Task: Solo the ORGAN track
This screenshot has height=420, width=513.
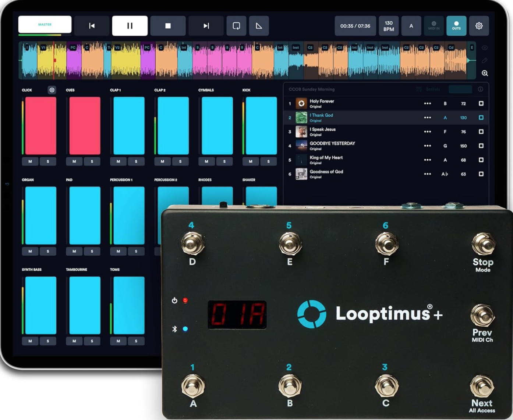Action: coord(48,251)
